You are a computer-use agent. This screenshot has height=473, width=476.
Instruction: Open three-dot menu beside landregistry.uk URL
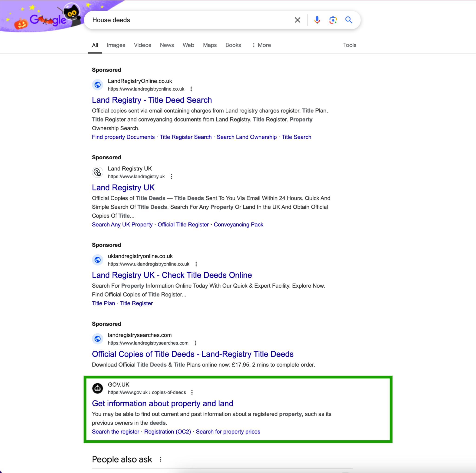172,177
